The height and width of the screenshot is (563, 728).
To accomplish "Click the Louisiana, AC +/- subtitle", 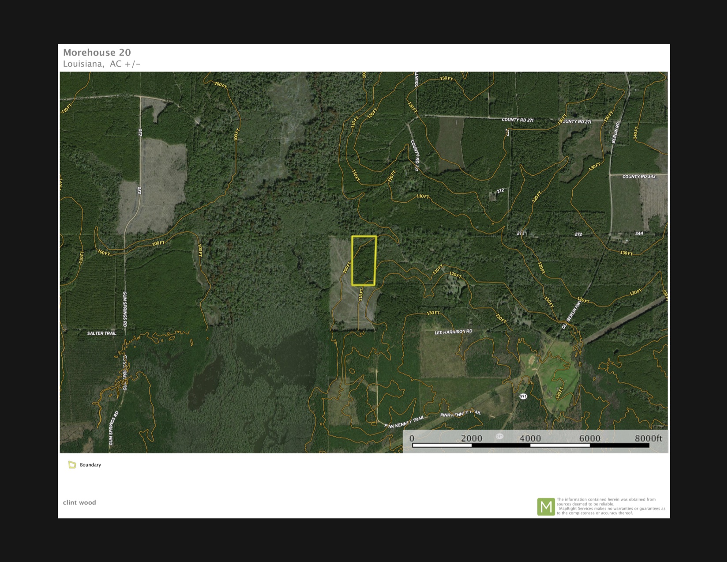I will 101,64.
